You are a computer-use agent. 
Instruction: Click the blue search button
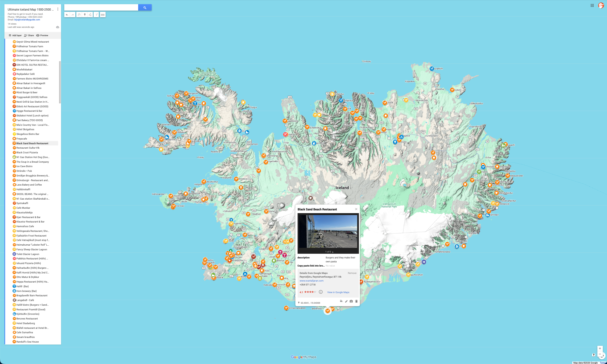[x=145, y=8]
